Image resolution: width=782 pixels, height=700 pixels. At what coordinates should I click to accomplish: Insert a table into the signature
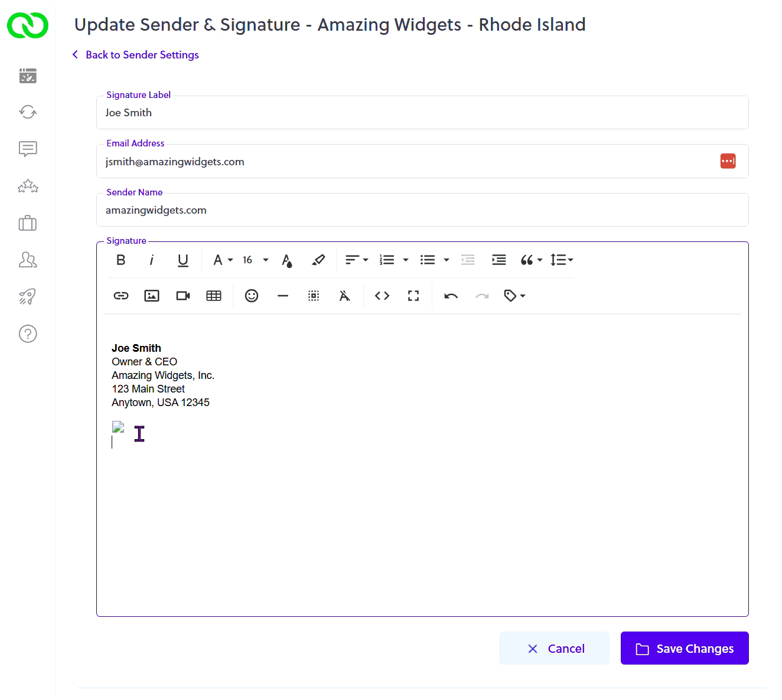tap(214, 296)
